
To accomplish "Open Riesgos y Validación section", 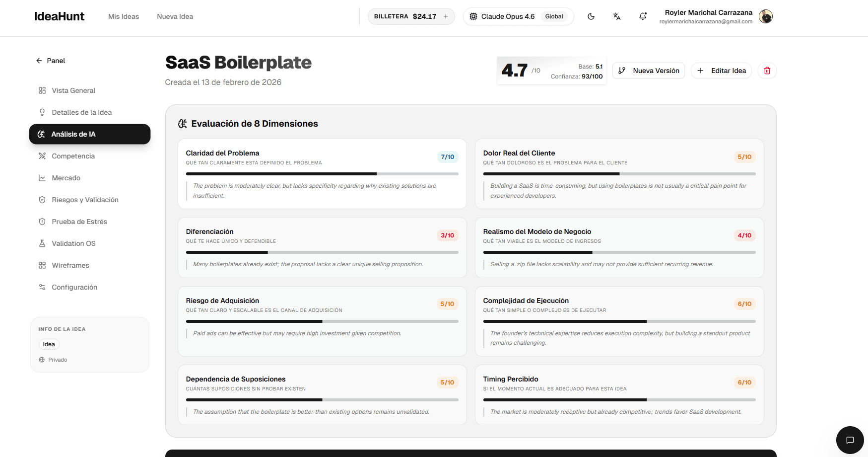I will coord(85,200).
